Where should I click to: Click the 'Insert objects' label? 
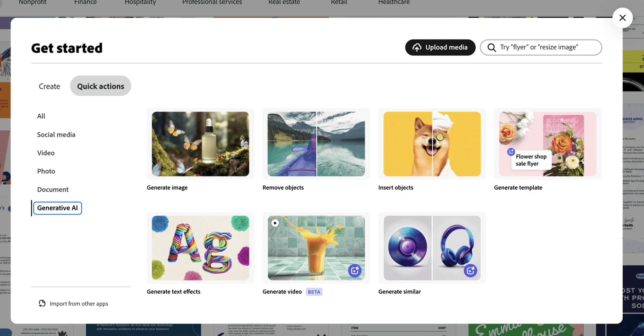396,188
